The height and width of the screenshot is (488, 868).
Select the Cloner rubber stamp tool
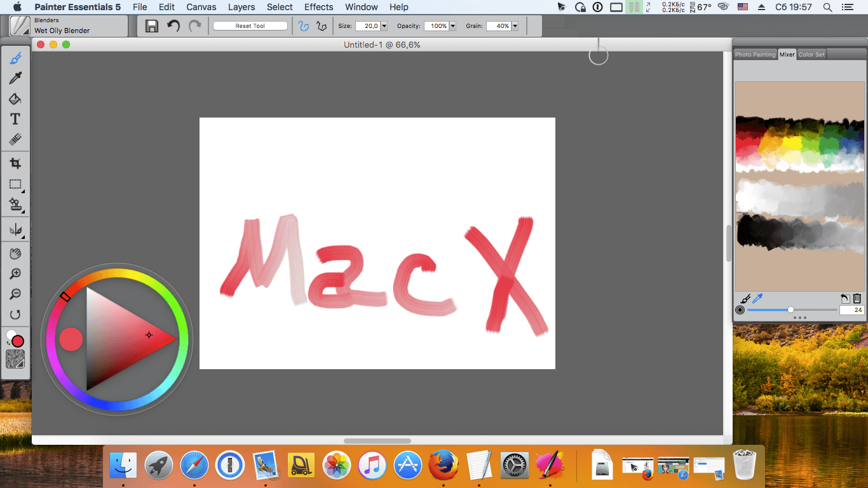pyautogui.click(x=16, y=205)
